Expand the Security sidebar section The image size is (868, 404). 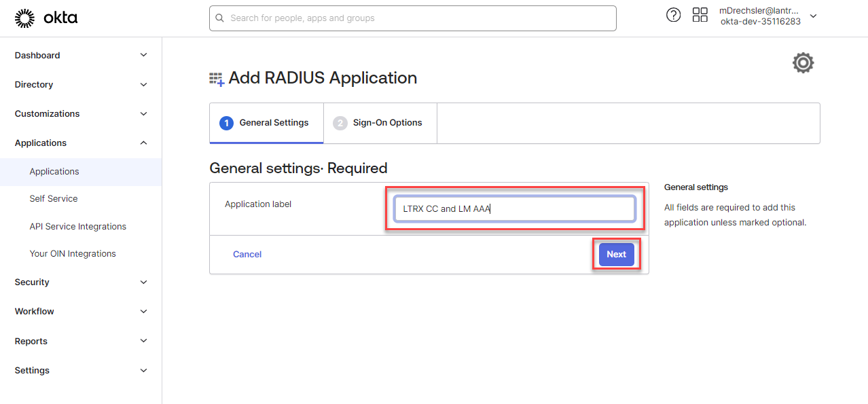(81, 282)
